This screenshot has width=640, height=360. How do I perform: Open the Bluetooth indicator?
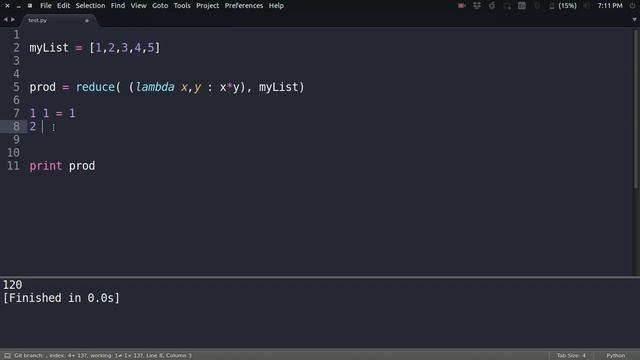537,6
